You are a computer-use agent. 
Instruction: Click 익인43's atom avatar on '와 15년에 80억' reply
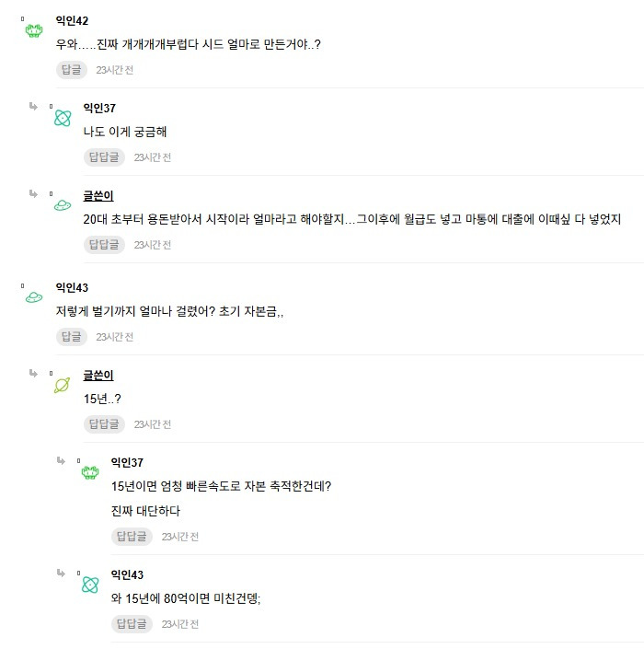pyautogui.click(x=90, y=585)
